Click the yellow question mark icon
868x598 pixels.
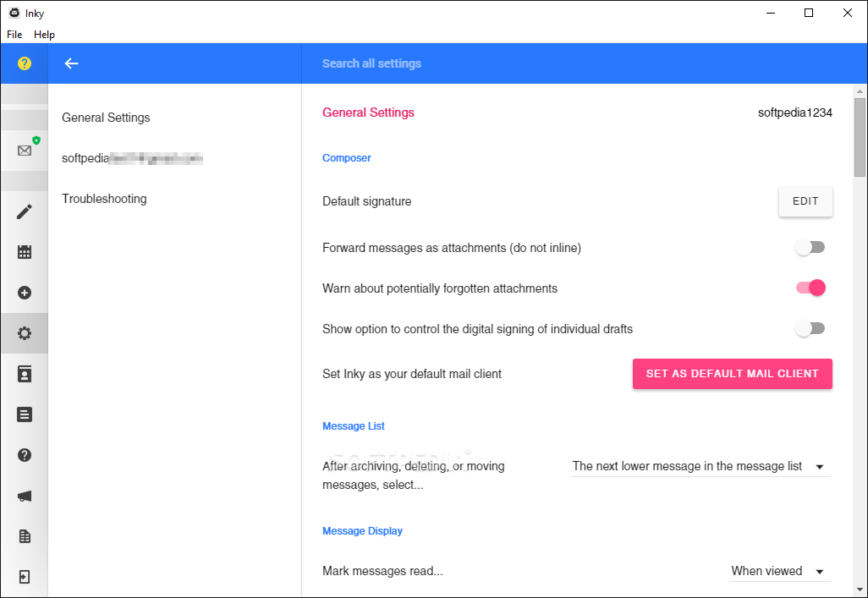25,63
